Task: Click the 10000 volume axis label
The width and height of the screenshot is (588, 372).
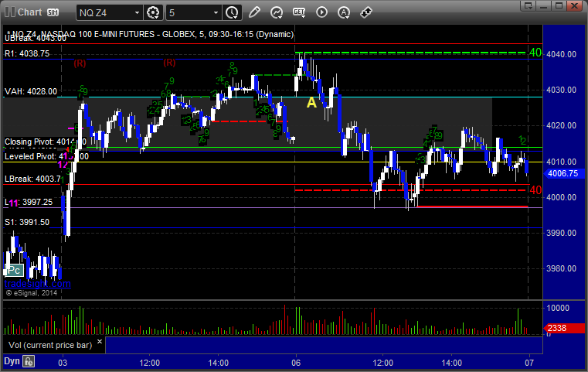Action: [x=558, y=308]
